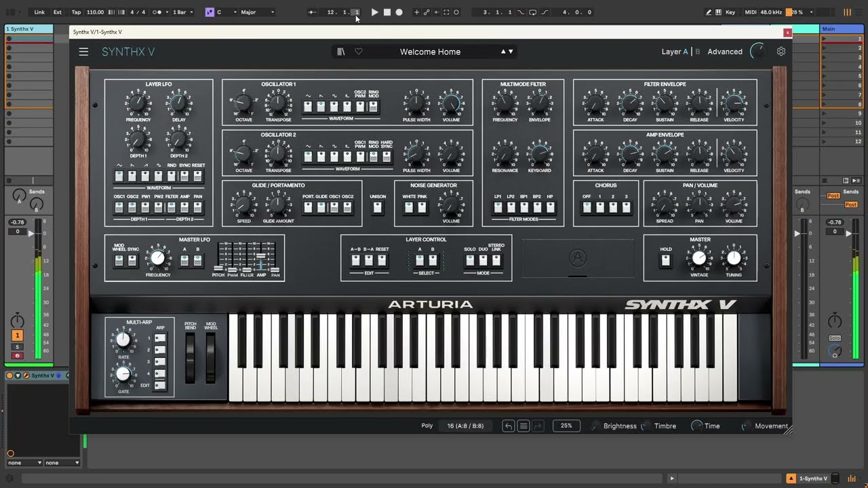Click the Layer LFO Frequency knob
The image size is (868, 488).
pos(138,104)
